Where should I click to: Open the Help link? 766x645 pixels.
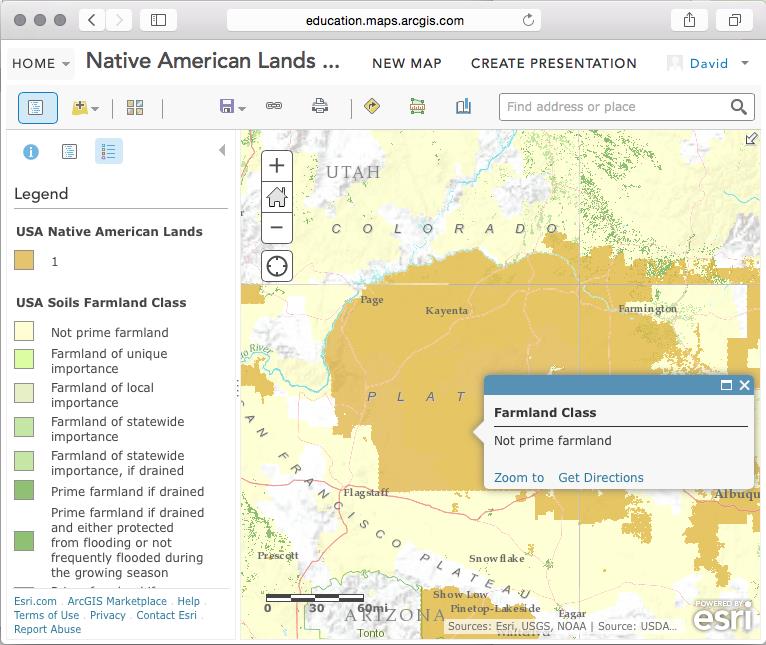(x=188, y=601)
